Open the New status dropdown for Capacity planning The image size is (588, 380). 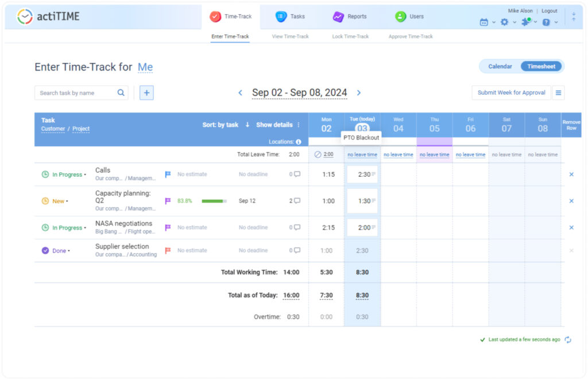[x=59, y=201]
